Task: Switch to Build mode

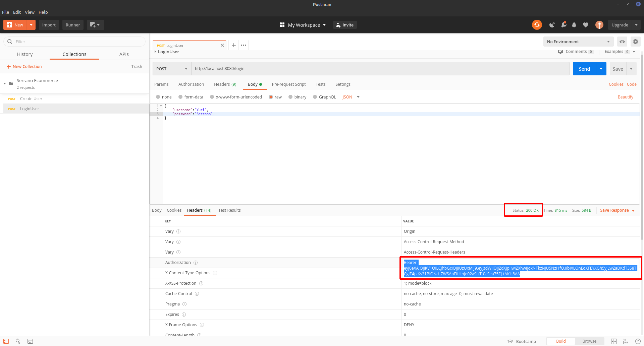Action: point(561,341)
